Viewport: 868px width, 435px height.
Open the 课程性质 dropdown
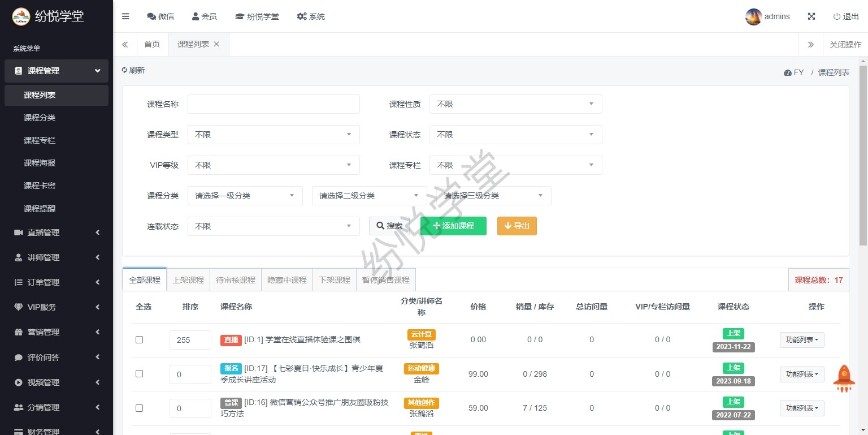515,104
